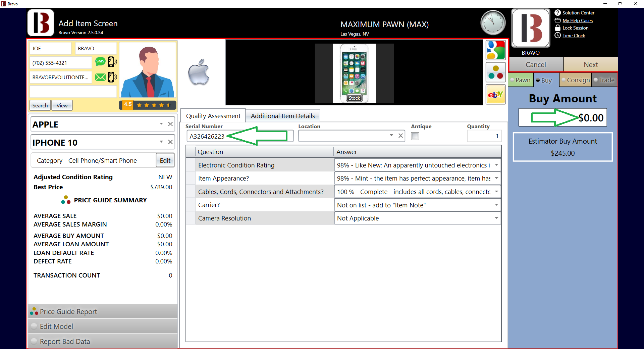Click the My Help Cases folder icon
644x349 pixels.
point(557,20)
